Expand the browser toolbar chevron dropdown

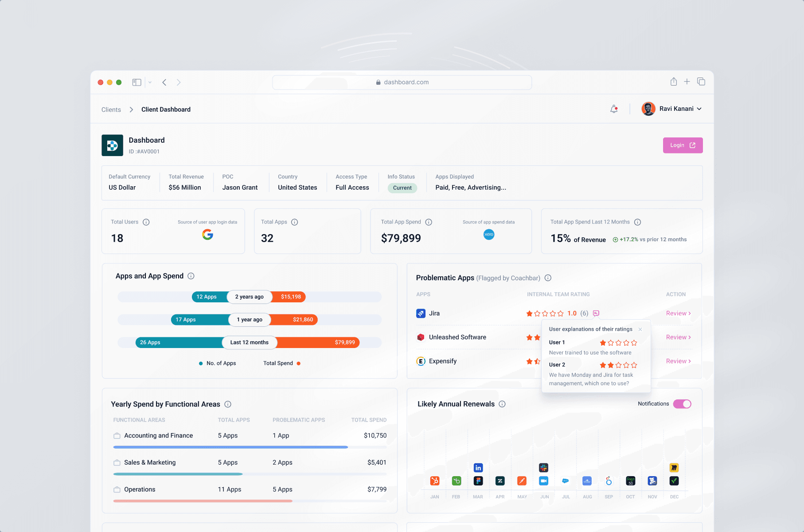click(149, 82)
